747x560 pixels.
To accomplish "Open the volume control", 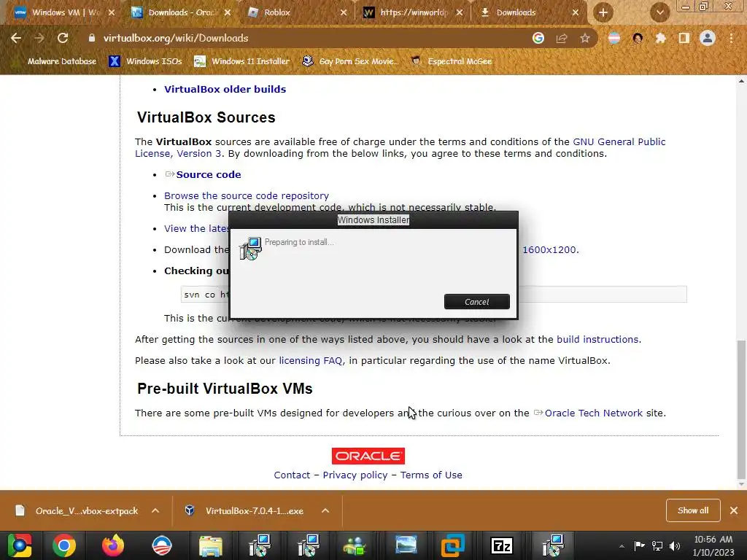I will click(x=675, y=546).
